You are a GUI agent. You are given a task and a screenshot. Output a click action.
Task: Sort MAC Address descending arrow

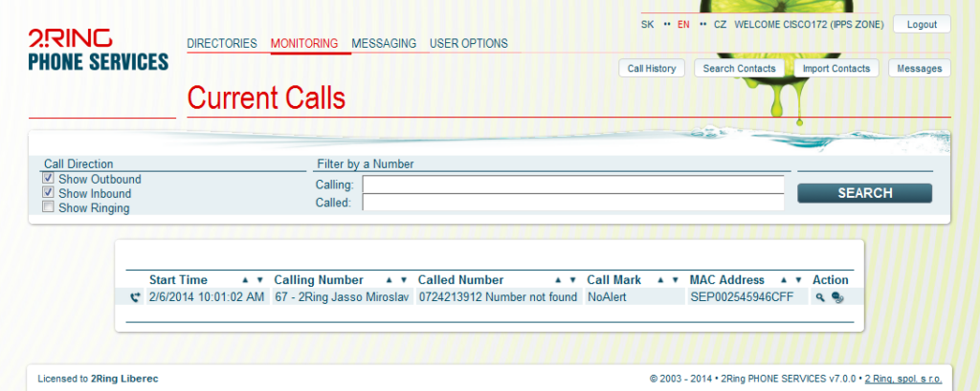(x=798, y=280)
